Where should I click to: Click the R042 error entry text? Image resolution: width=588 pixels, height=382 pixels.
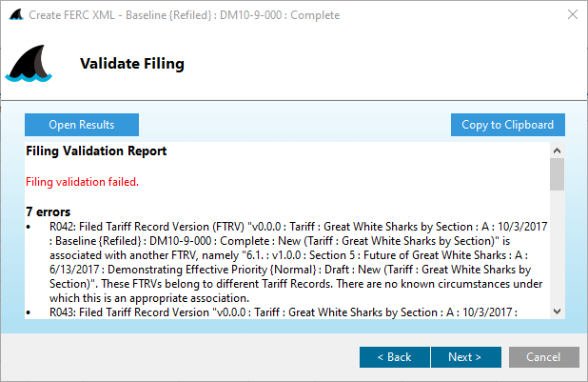point(298,262)
